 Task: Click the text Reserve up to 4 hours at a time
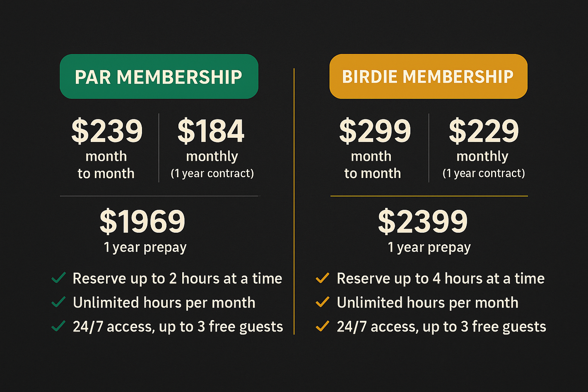(441, 279)
